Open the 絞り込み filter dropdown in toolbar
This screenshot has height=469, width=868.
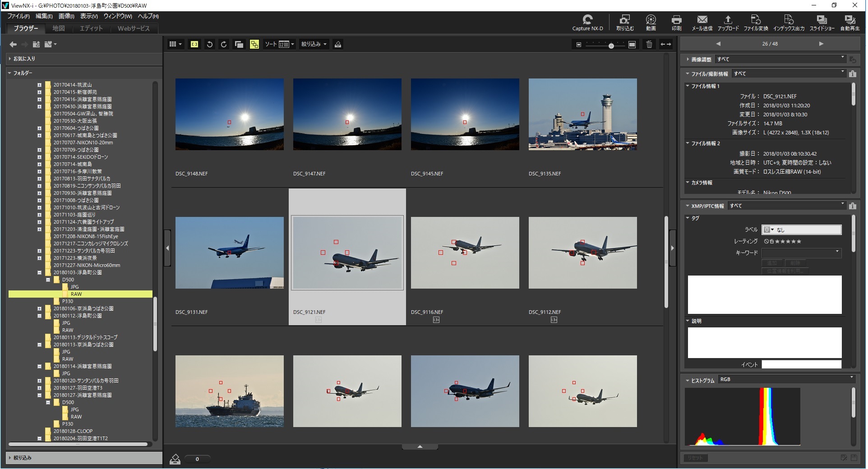pyautogui.click(x=314, y=44)
